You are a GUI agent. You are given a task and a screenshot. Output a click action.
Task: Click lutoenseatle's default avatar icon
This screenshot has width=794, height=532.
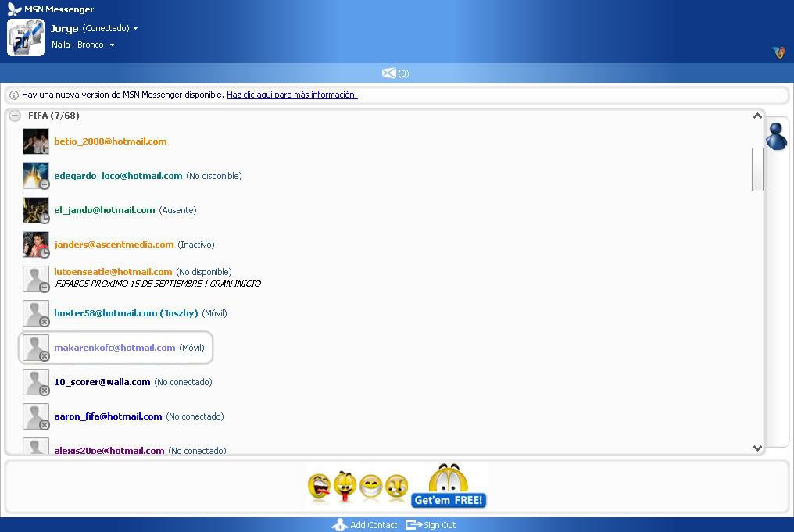(36, 279)
